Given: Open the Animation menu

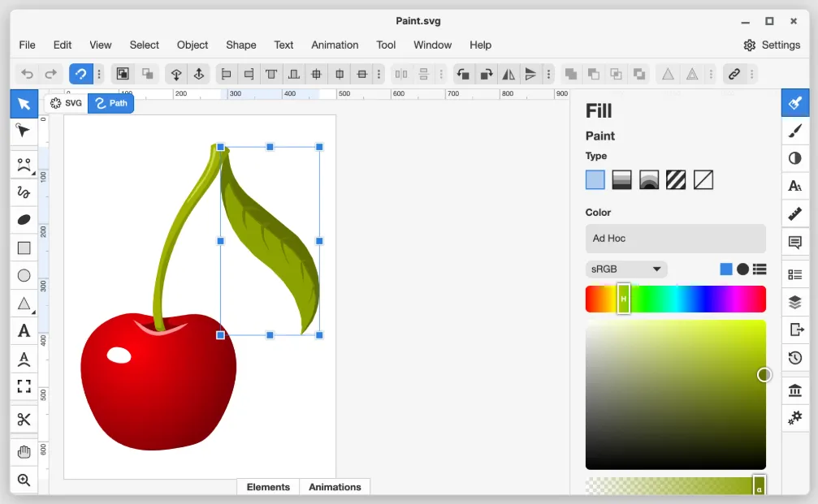Looking at the screenshot, I should coord(335,45).
